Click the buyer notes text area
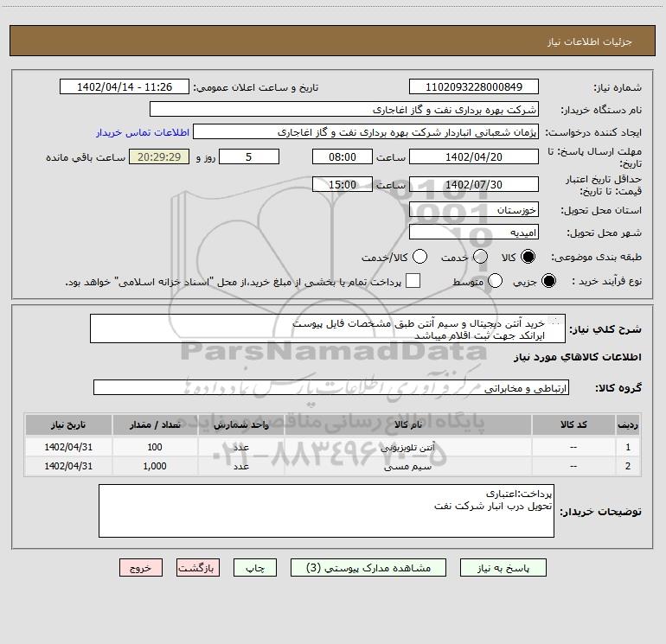This screenshot has width=666, height=644. coord(326,511)
